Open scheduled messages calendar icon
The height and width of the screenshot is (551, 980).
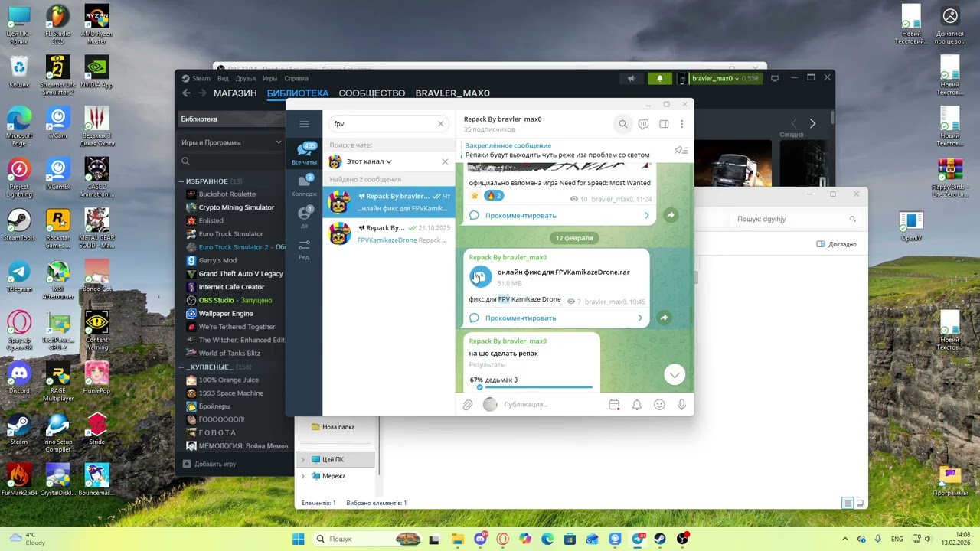click(x=614, y=405)
